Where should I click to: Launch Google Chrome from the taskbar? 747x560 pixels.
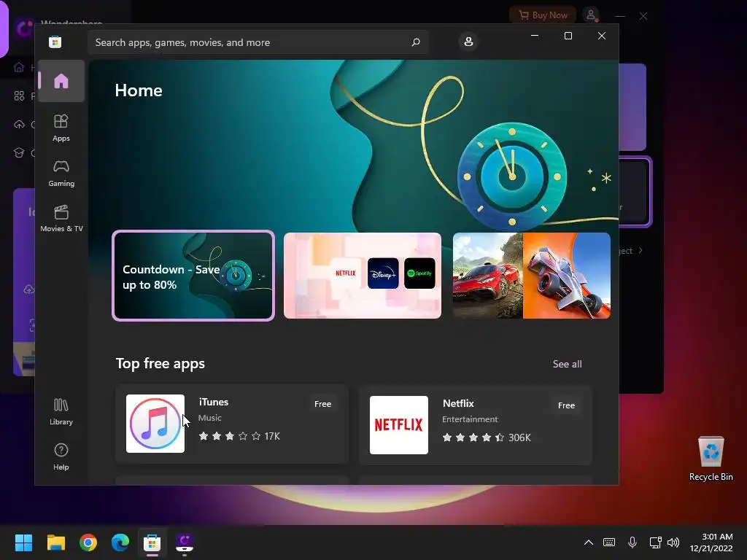click(x=88, y=542)
